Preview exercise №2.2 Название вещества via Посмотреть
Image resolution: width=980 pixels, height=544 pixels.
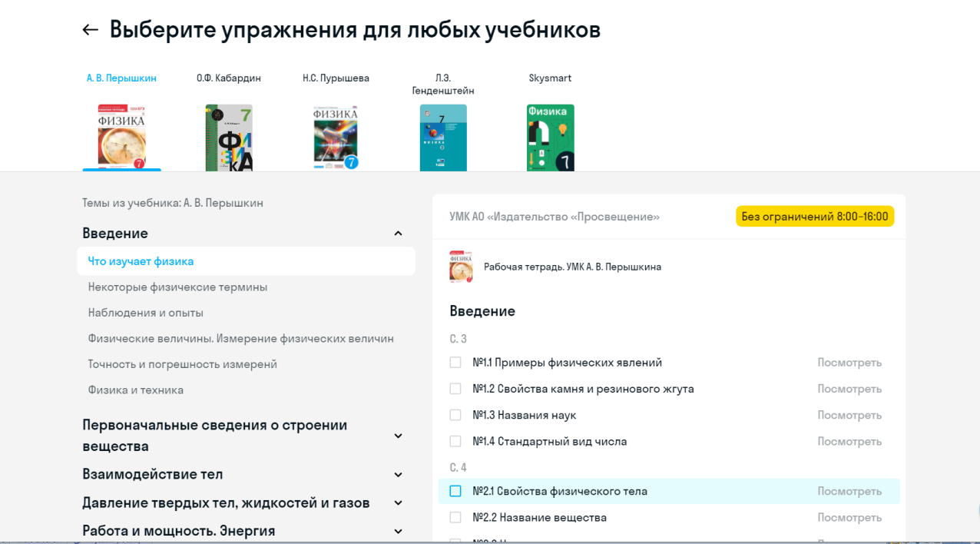coord(849,518)
